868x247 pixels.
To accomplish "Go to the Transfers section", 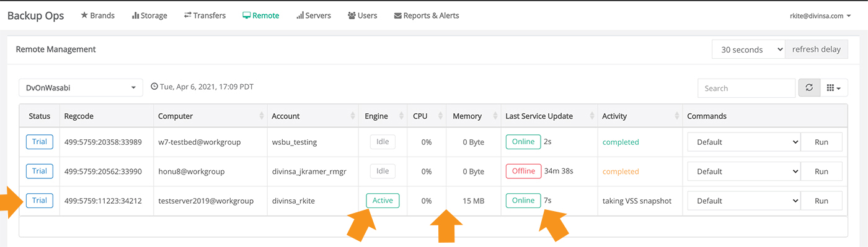I will pos(205,15).
